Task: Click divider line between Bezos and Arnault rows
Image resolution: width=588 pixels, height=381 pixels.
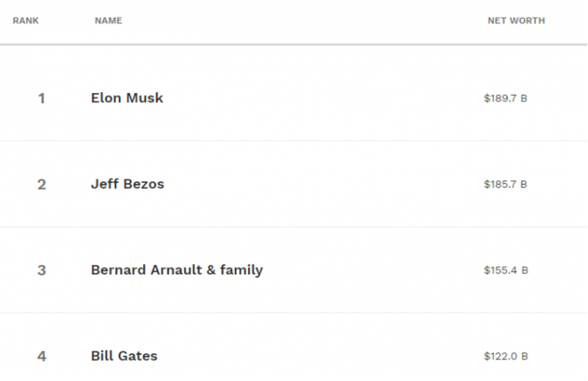Action: [294, 227]
